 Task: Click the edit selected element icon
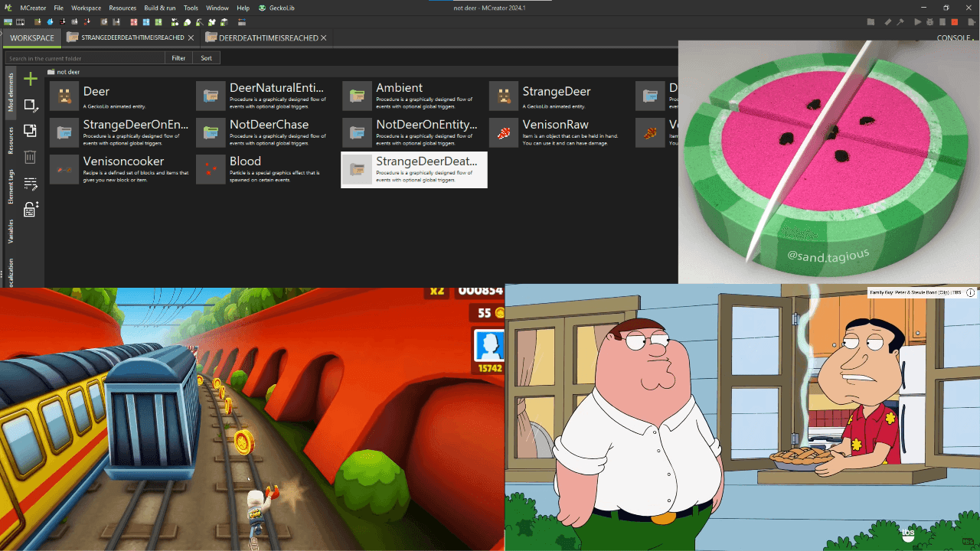(31, 106)
